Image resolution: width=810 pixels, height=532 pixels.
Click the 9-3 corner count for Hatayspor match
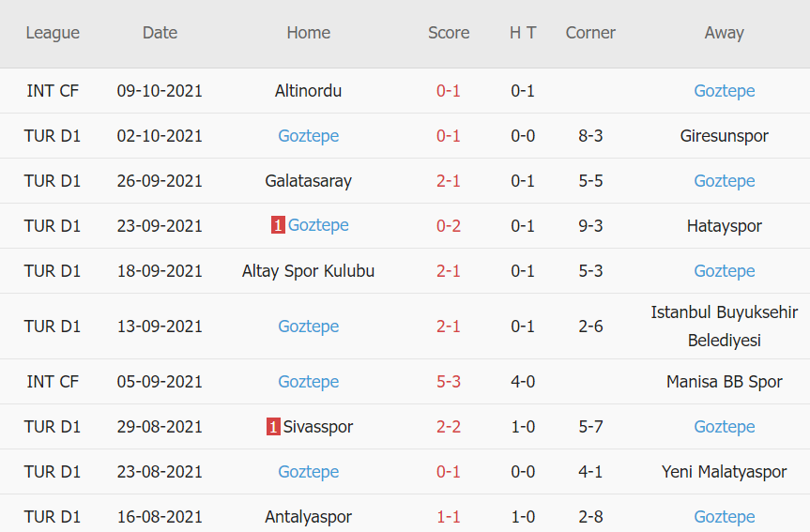coord(590,226)
